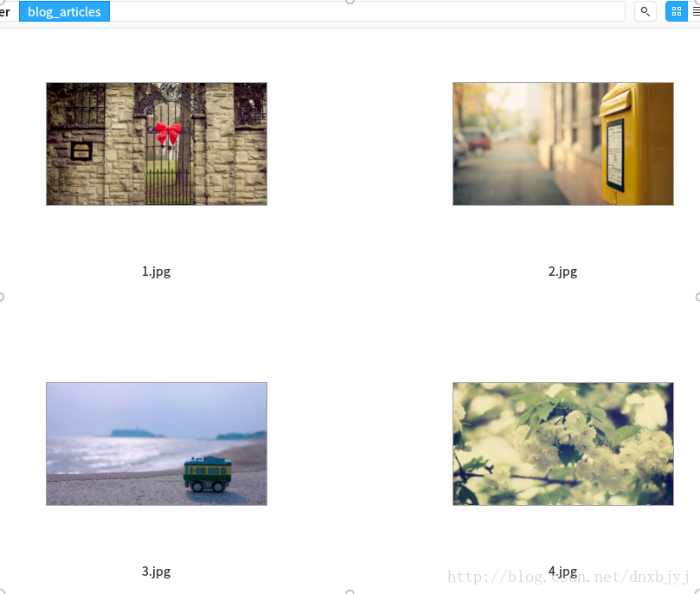
Task: Select the 3.jpg file name
Action: tap(157, 572)
